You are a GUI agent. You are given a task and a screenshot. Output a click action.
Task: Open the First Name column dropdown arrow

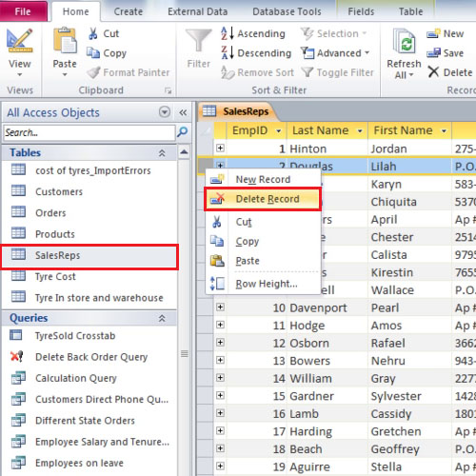click(444, 130)
